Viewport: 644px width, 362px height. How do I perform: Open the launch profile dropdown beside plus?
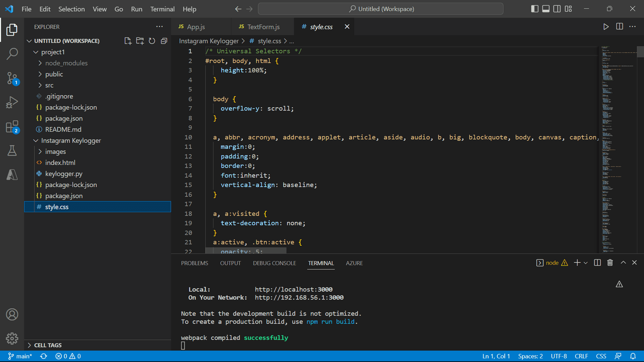coord(585,263)
